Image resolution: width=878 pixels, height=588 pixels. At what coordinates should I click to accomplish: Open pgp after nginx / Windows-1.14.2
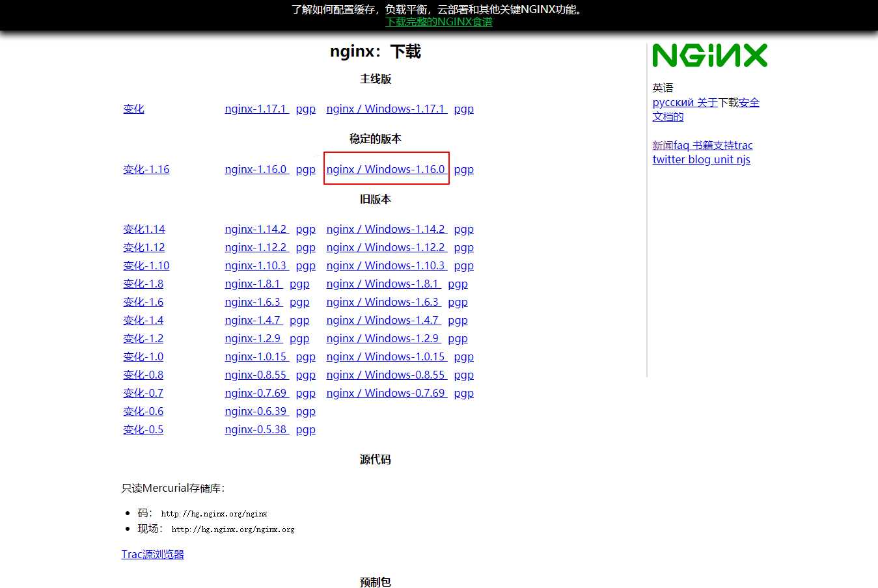[x=463, y=229]
